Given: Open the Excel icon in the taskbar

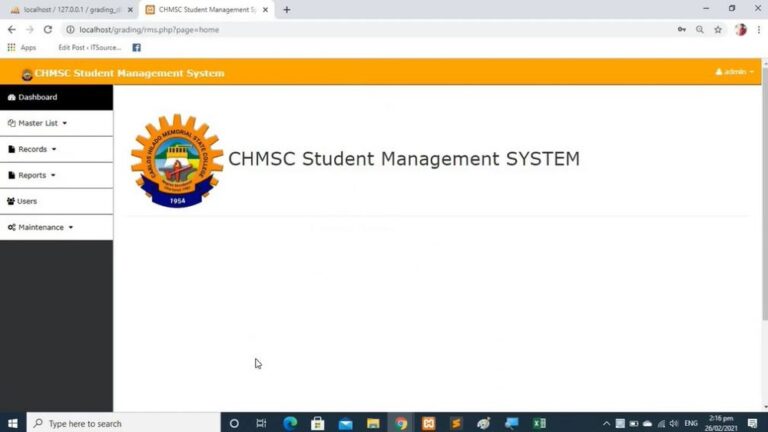Looking at the screenshot, I should (539, 423).
